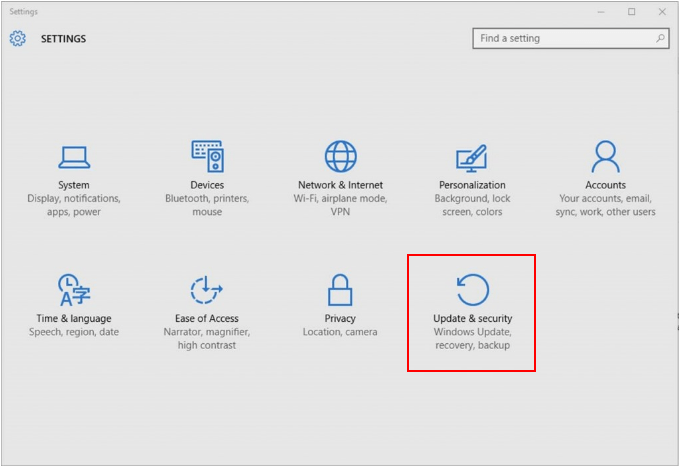
Task: Open the Ease of Access dashed clock icon
Action: tap(206, 290)
